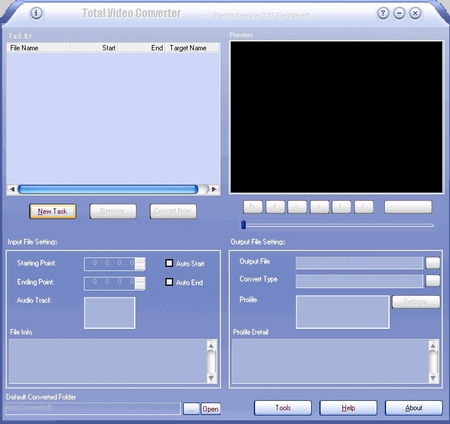Open the default converted folder
The image size is (450, 424).
coord(210,409)
